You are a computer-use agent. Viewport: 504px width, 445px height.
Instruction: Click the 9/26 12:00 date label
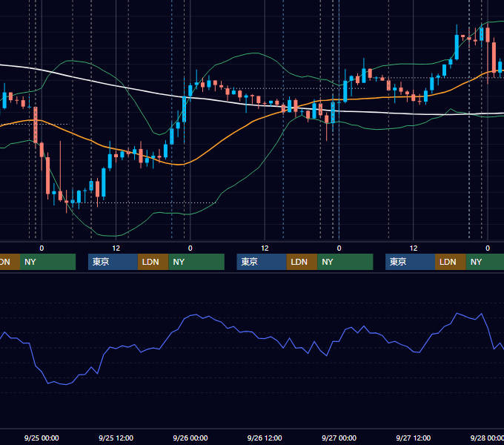pyautogui.click(x=265, y=438)
